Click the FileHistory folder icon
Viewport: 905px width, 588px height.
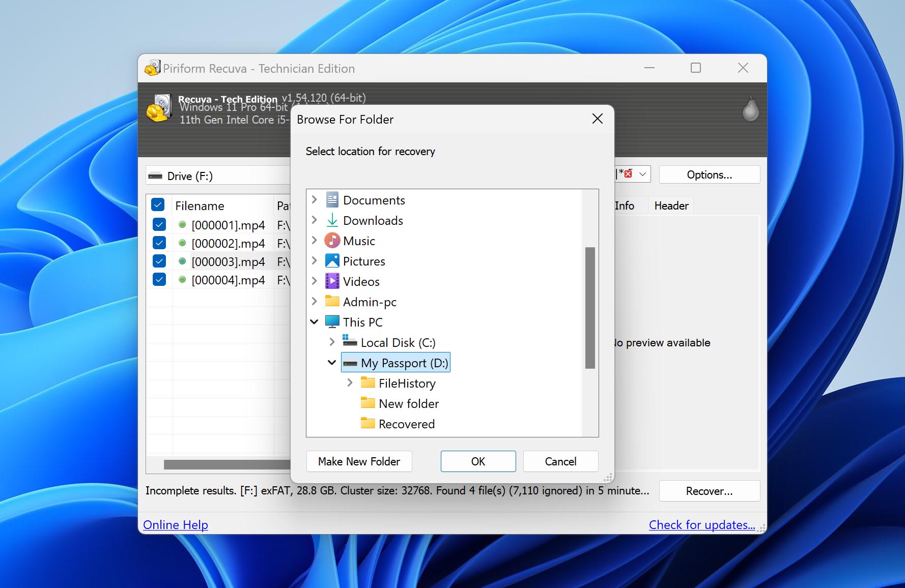tap(367, 382)
